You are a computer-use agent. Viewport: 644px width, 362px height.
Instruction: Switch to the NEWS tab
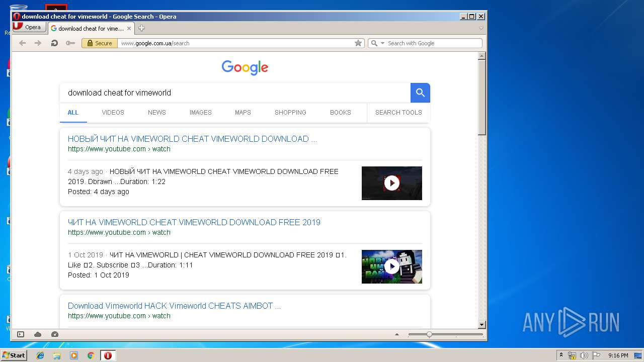click(157, 113)
